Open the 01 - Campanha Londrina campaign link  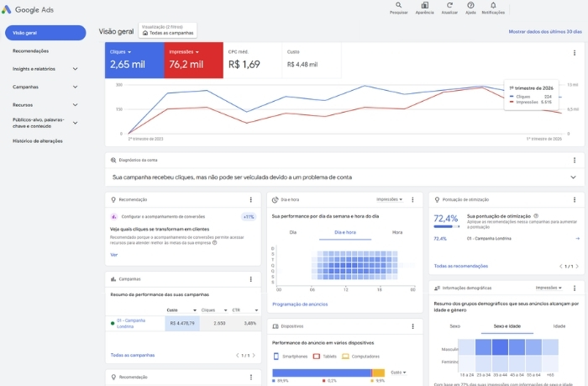(130, 324)
